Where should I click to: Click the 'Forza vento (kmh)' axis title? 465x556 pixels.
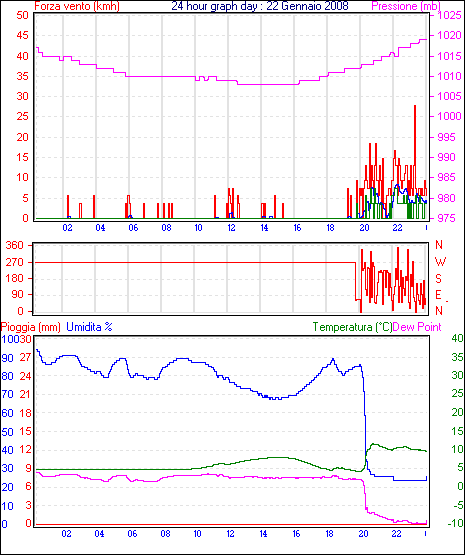click(77, 6)
